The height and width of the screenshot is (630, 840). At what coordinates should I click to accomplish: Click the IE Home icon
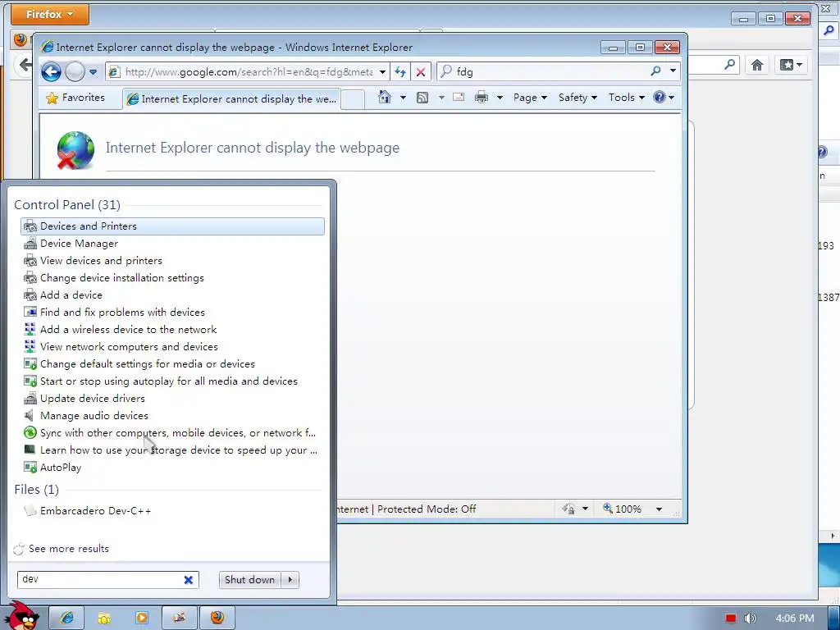385,97
